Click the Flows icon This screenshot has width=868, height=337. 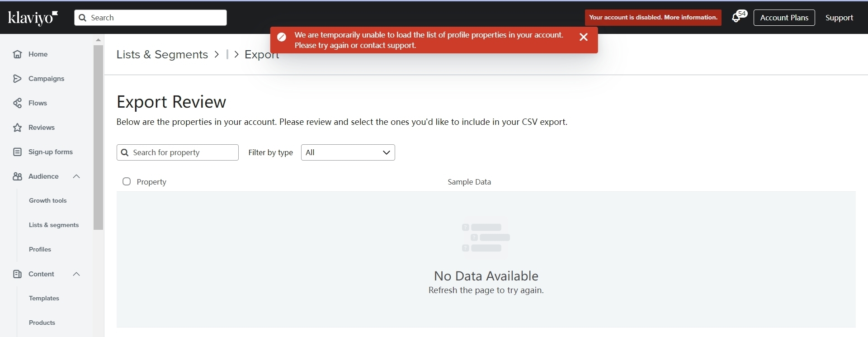17,103
